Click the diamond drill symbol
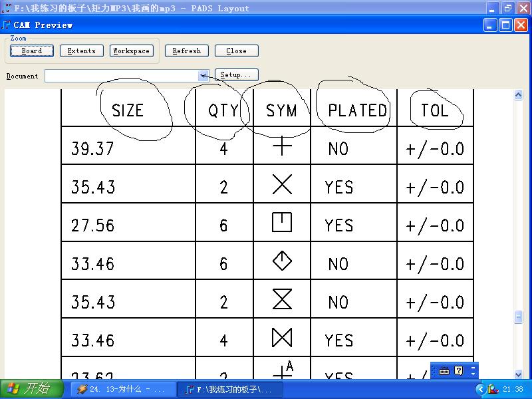This screenshot has height=399, width=532. pos(282,261)
